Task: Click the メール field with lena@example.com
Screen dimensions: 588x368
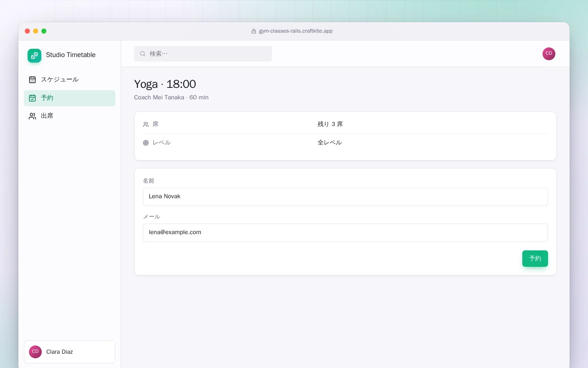Action: pos(345,233)
